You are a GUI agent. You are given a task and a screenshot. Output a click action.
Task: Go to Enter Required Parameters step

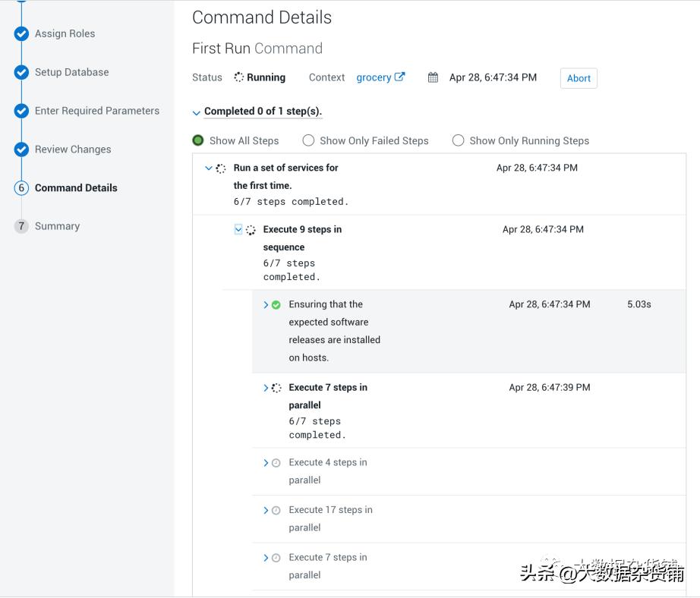pyautogui.click(x=96, y=111)
